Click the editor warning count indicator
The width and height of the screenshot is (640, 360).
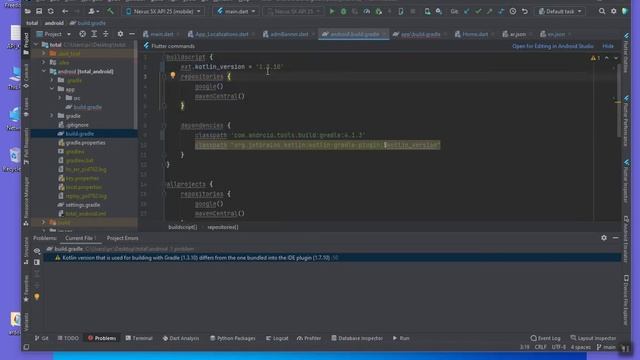[x=596, y=58]
